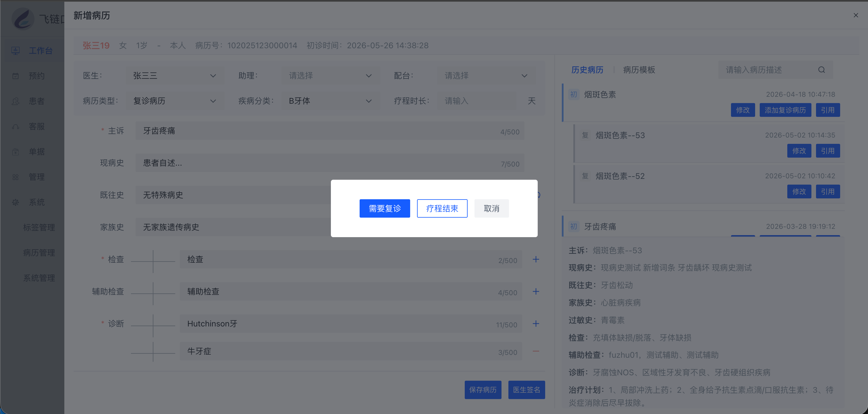Click the 需要复诊 button
Image resolution: width=868 pixels, height=414 pixels.
(385, 208)
